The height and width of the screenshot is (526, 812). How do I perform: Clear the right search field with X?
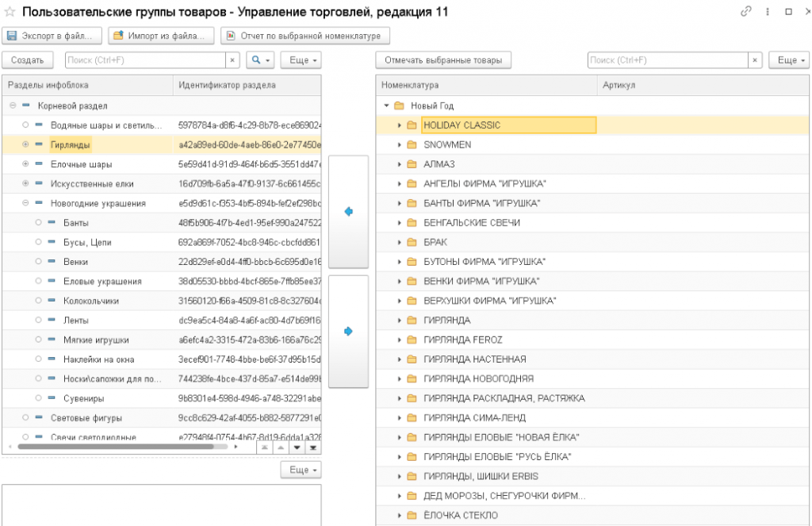[755, 60]
